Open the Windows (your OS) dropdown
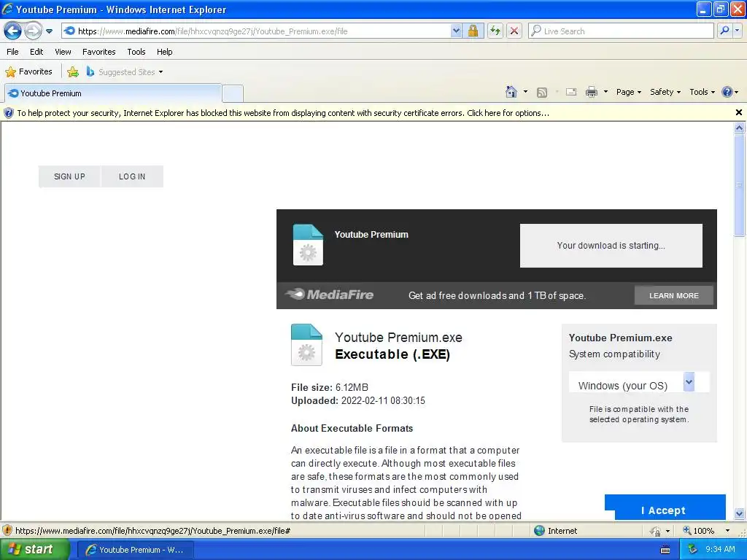 coord(639,382)
